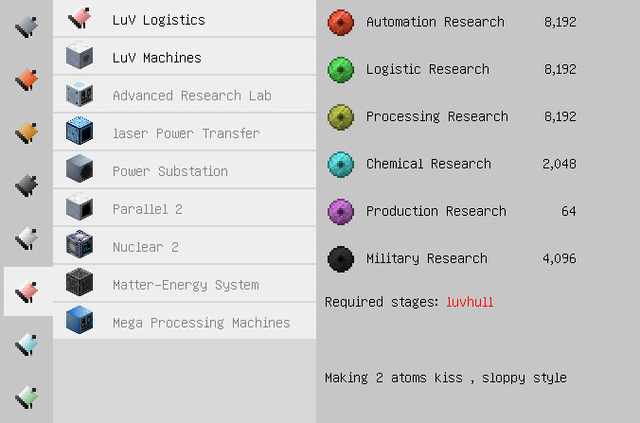The width and height of the screenshot is (640, 423).
Task: Select the red flag category tab
Action: pos(27,78)
